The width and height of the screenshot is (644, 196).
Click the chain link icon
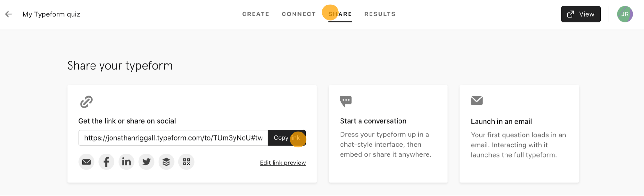pos(86,102)
